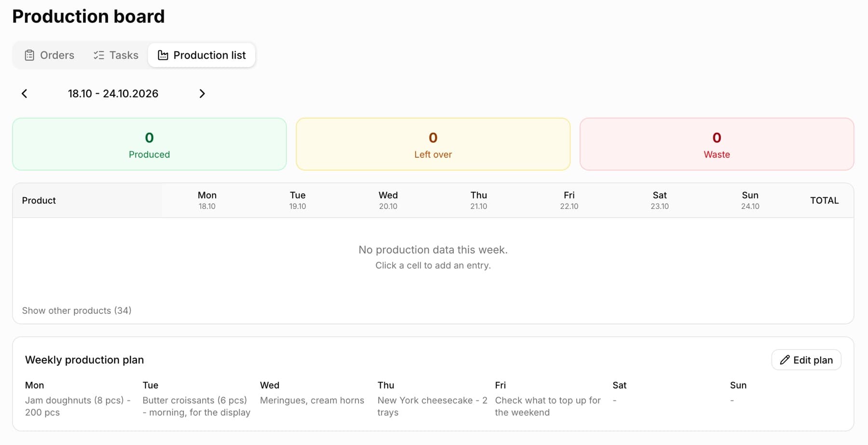
Task: Click the Fri 22.10 column header
Action: pos(569,200)
